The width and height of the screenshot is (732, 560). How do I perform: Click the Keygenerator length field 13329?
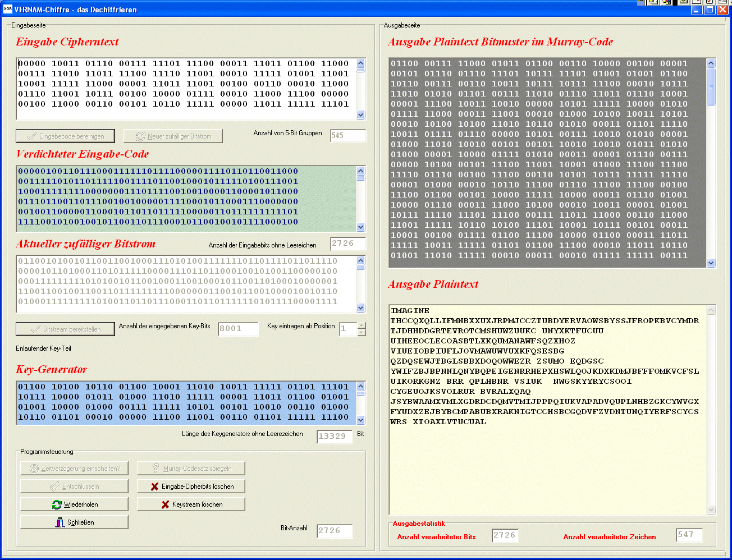pyautogui.click(x=335, y=437)
